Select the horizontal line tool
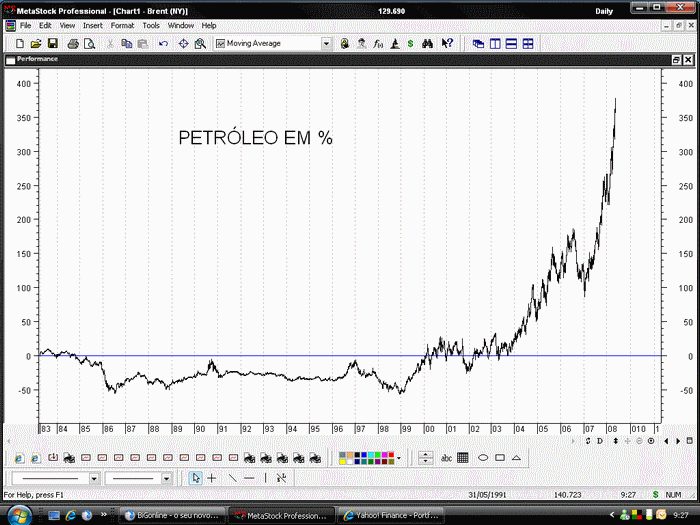700x525 pixels. tap(249, 478)
